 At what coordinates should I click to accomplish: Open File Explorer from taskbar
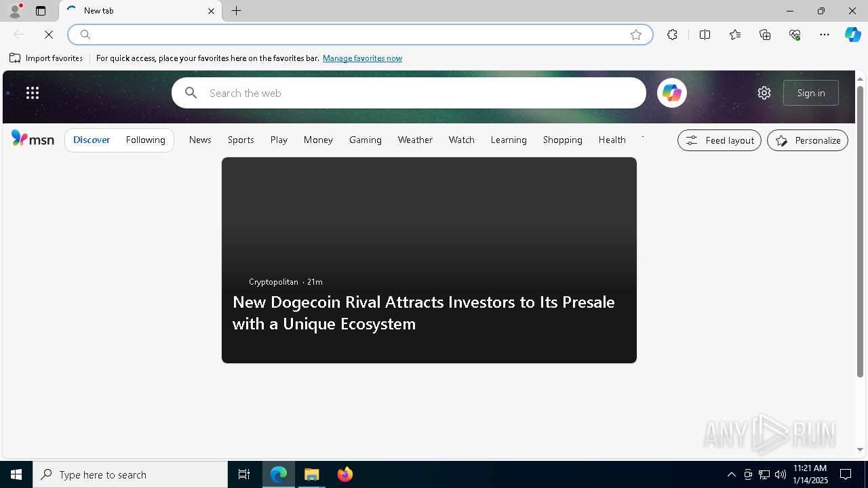[x=312, y=474]
